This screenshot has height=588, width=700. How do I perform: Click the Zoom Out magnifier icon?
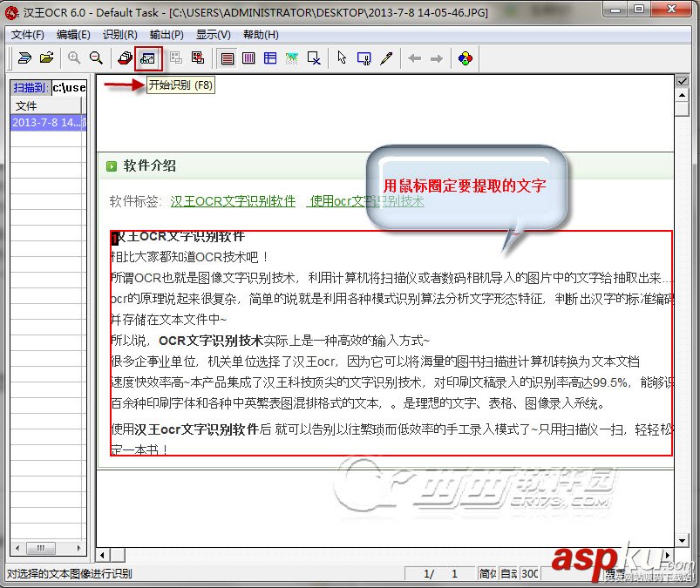coord(94,58)
